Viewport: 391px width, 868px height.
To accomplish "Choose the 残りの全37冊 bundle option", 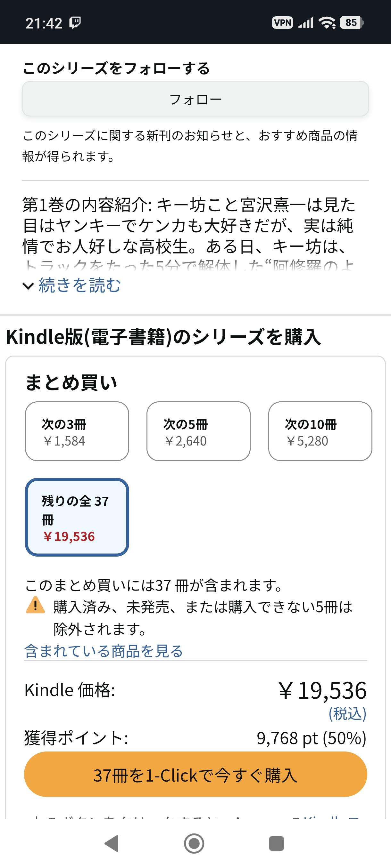I will pos(77,517).
